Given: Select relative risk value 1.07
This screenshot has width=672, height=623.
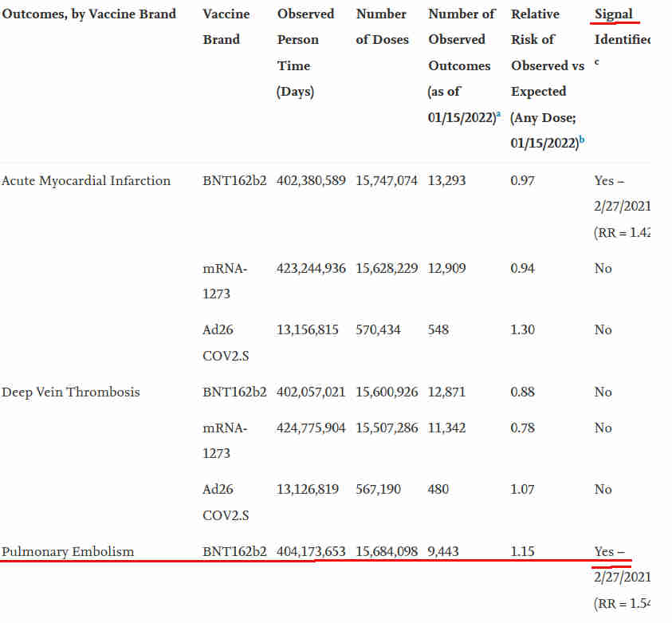Looking at the screenshot, I should pyautogui.click(x=522, y=489).
